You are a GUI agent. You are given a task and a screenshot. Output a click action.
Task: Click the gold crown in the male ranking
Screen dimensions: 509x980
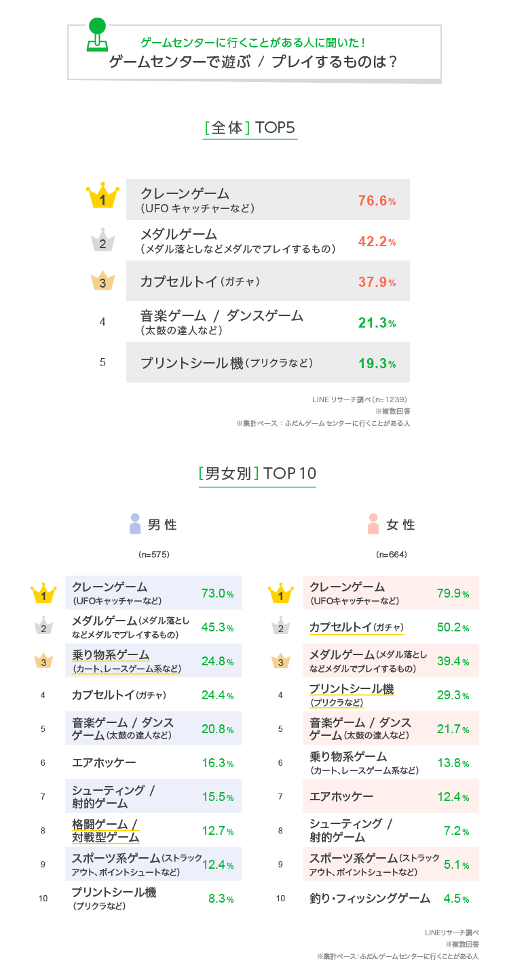(x=43, y=593)
